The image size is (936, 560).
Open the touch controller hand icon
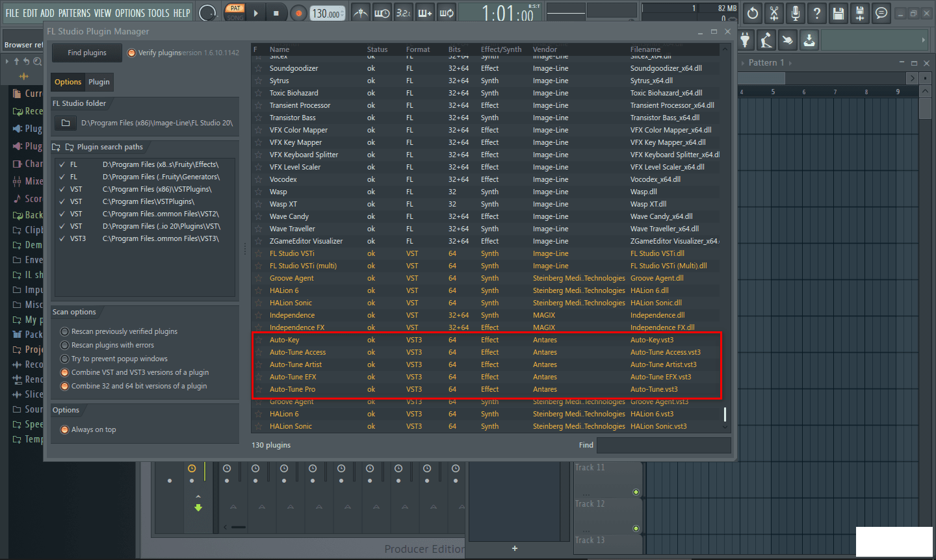click(788, 40)
